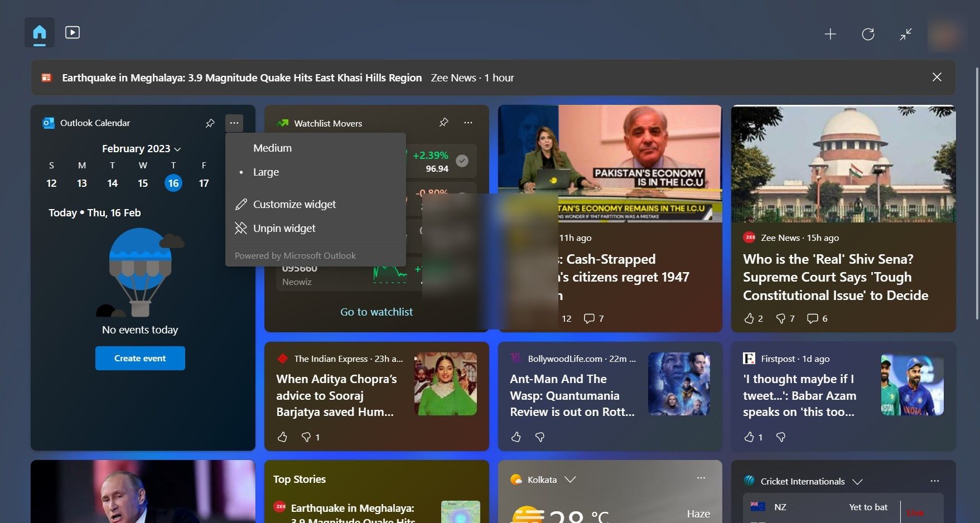Expand the Kolkata location dropdown

point(570,480)
